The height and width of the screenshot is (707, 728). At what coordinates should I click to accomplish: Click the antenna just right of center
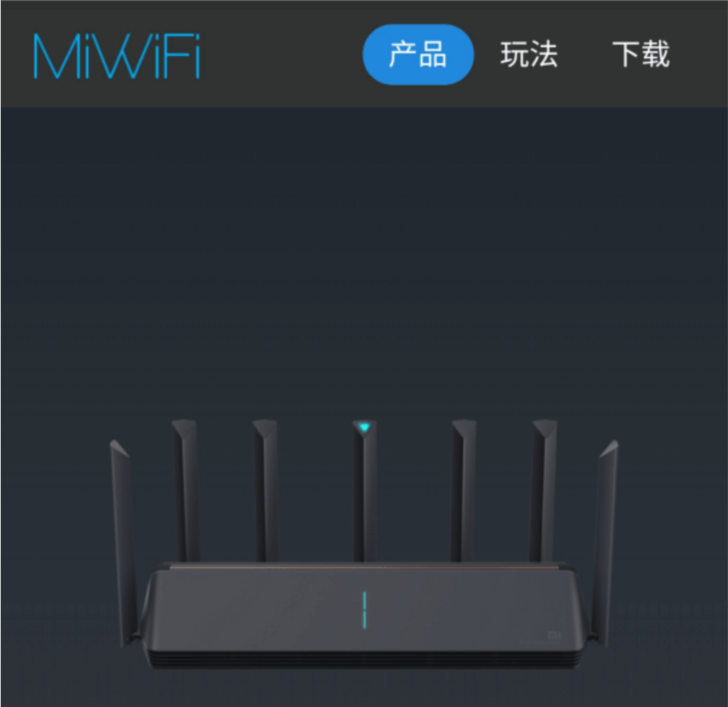coord(463,491)
